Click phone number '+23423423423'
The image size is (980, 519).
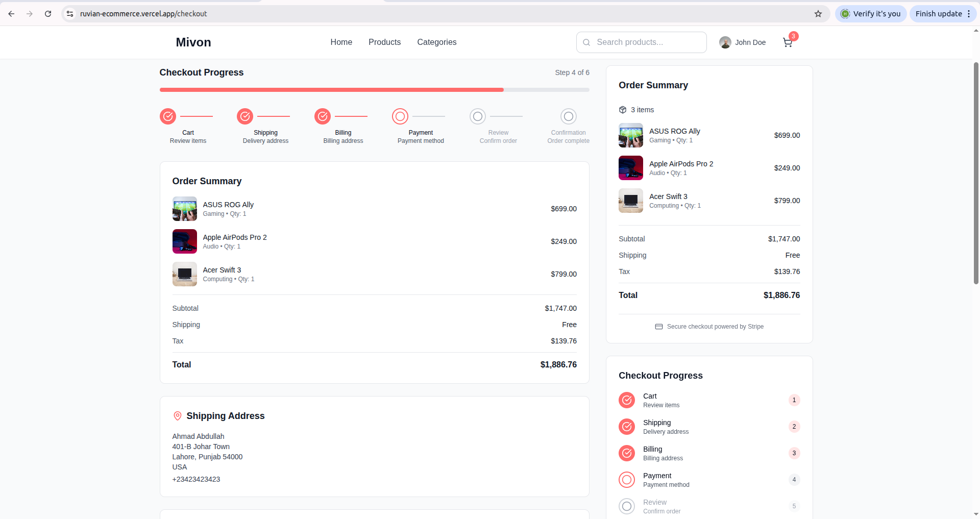[196, 479]
